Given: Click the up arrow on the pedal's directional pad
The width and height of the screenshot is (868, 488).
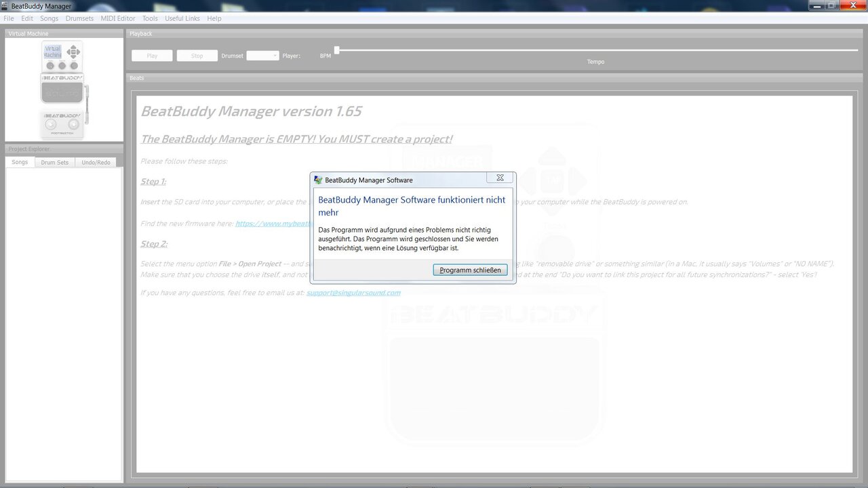Looking at the screenshot, I should [73, 45].
